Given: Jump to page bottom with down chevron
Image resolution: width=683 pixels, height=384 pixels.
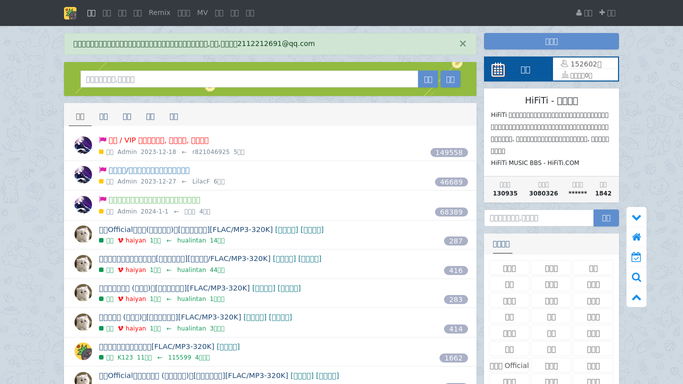Looking at the screenshot, I should point(636,218).
